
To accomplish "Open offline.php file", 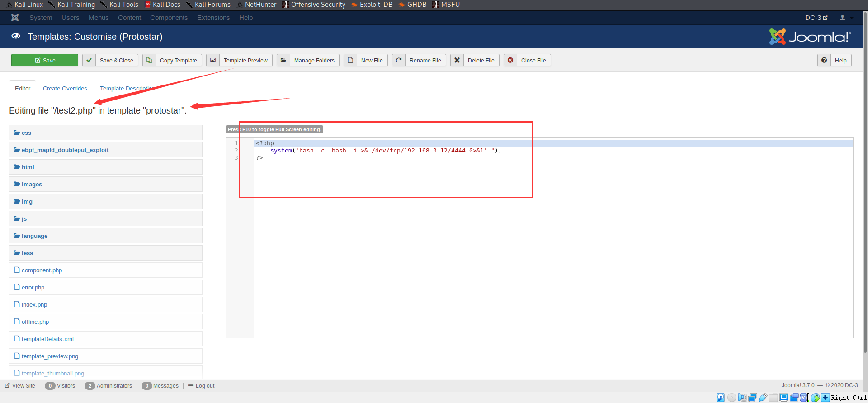I will [105, 322].
